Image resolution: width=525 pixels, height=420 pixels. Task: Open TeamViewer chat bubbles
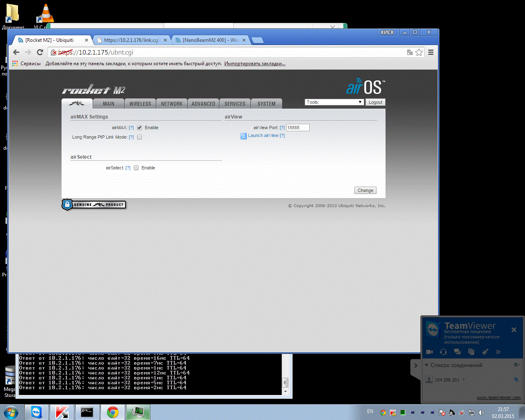point(457,352)
